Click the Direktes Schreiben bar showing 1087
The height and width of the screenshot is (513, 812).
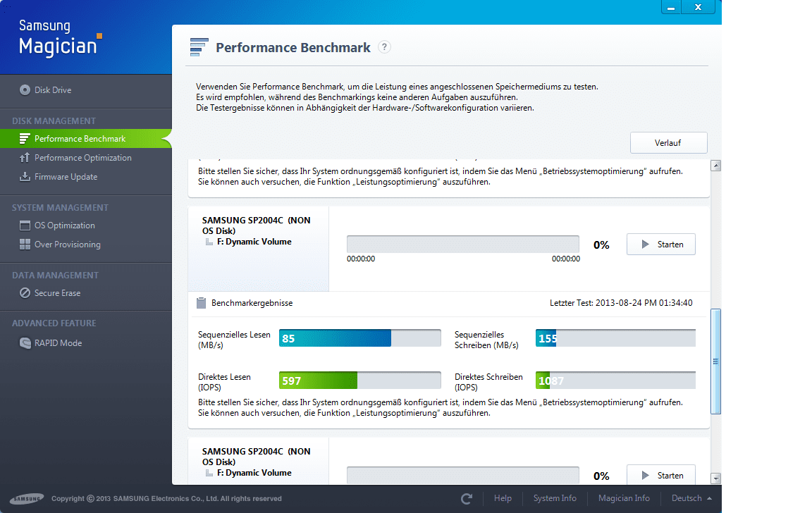point(615,381)
